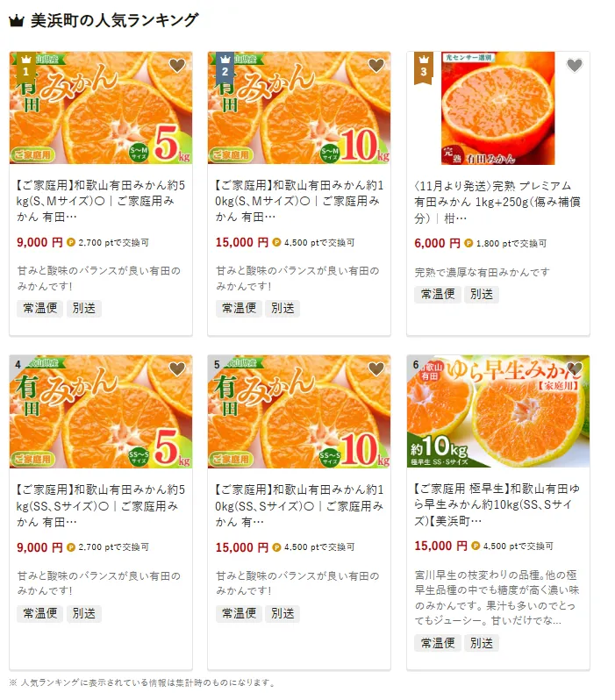
Task: Toggle favorite heart on rank 3 premium mikan
Action: tap(575, 66)
